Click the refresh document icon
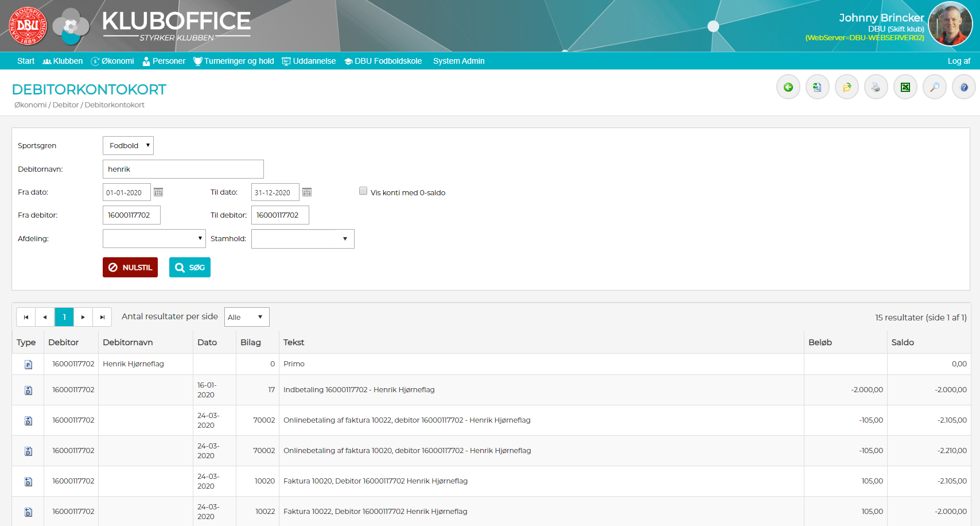980x526 pixels. click(x=817, y=87)
